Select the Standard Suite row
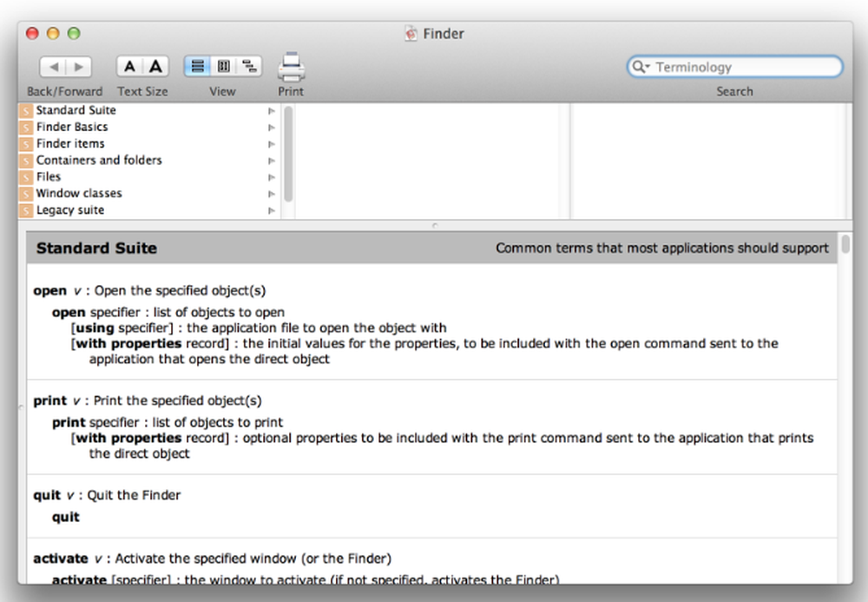This screenshot has height=602, width=868. pyautogui.click(x=149, y=110)
